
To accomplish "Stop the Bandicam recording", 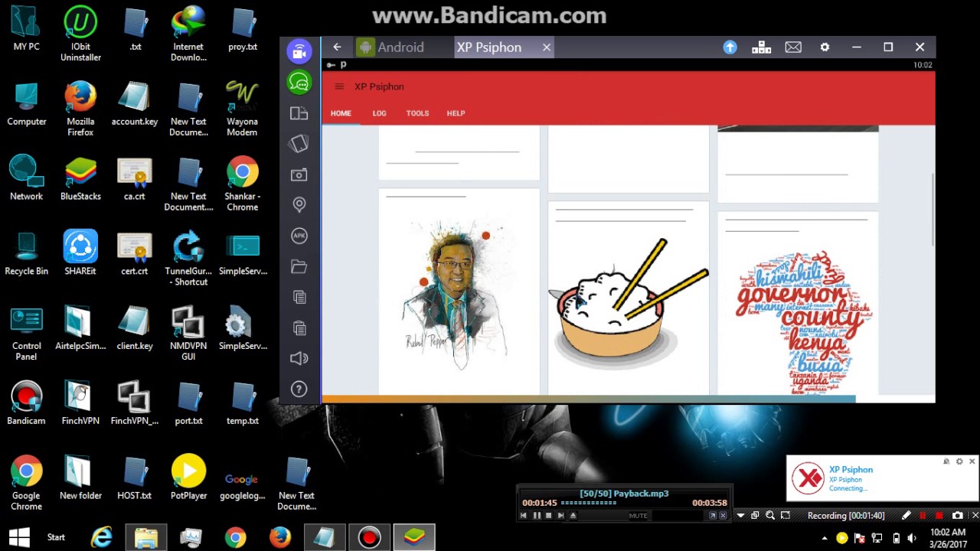I will pyautogui.click(x=939, y=516).
